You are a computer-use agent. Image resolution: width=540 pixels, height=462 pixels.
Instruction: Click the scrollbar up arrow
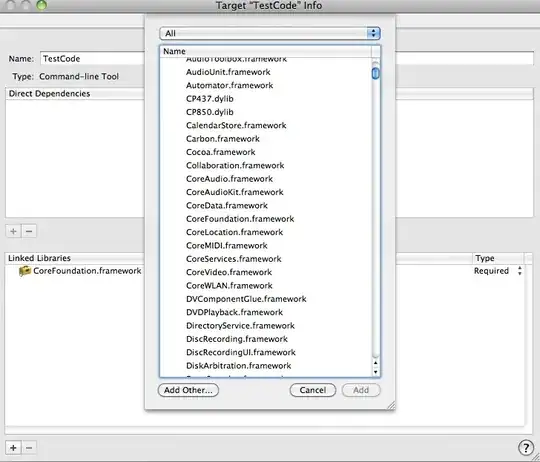376,363
